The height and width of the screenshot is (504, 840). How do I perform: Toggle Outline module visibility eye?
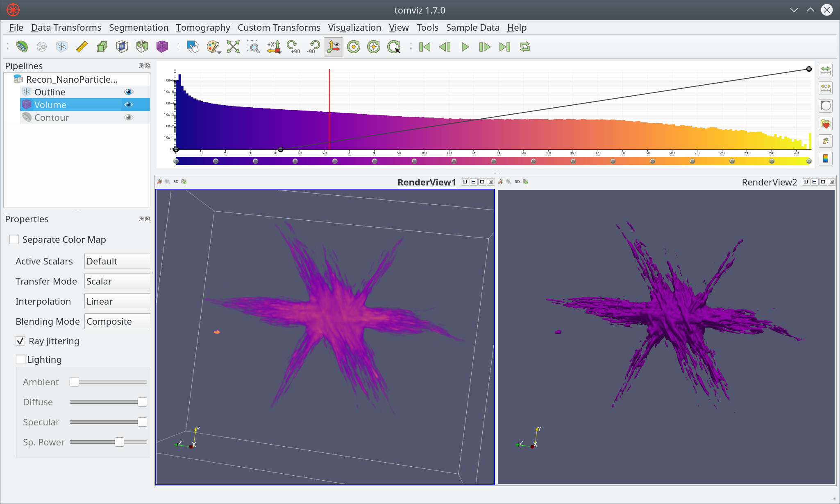129,92
